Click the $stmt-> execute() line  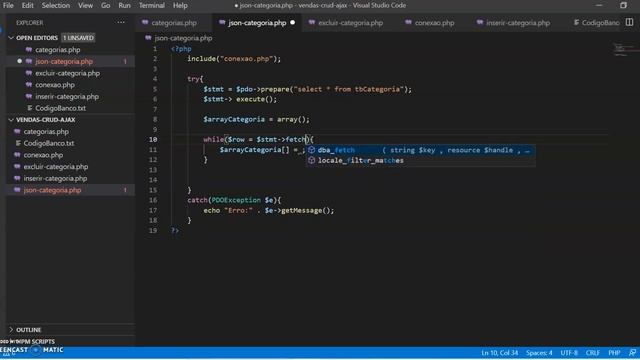[240, 99]
